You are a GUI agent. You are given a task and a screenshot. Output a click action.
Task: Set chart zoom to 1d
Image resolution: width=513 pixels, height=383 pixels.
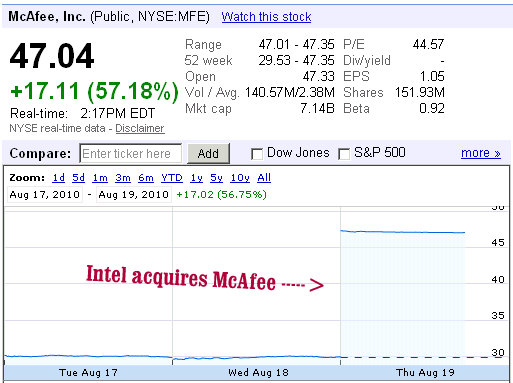(x=59, y=178)
